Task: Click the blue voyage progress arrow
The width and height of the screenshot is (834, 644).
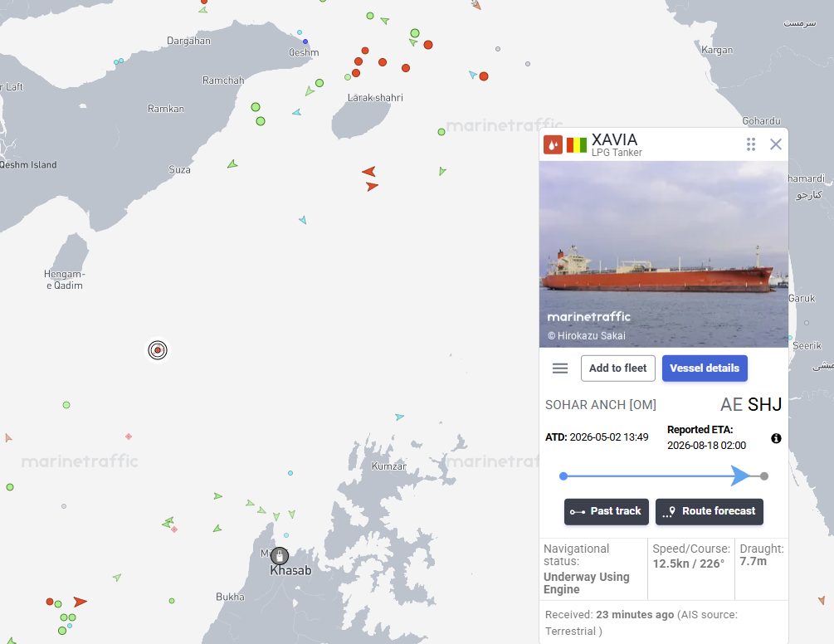Action: [740, 476]
